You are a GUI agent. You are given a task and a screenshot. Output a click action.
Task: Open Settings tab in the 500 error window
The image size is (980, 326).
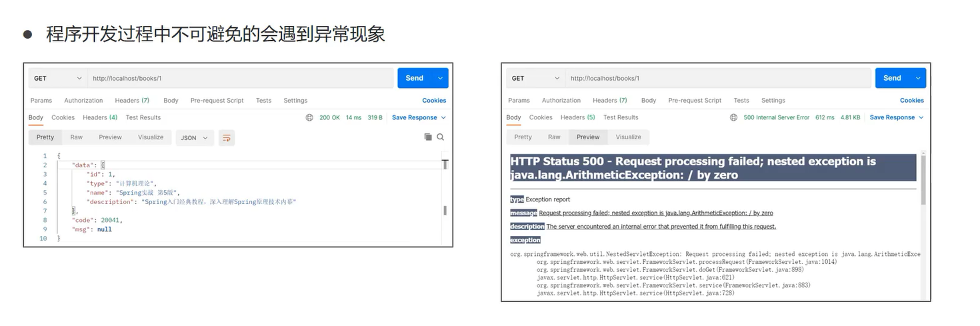click(773, 101)
